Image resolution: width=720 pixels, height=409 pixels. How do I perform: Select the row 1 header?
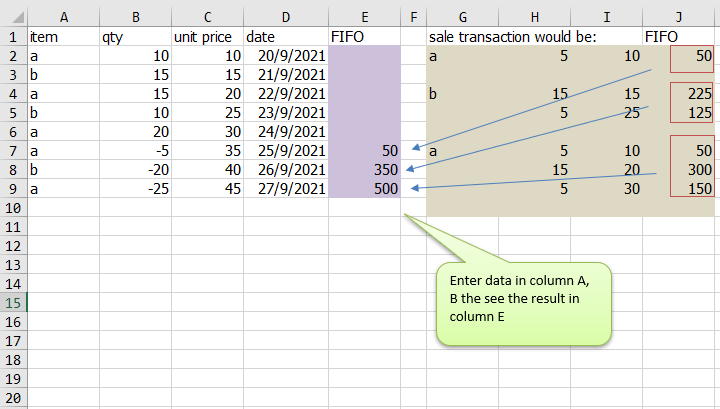point(13,36)
